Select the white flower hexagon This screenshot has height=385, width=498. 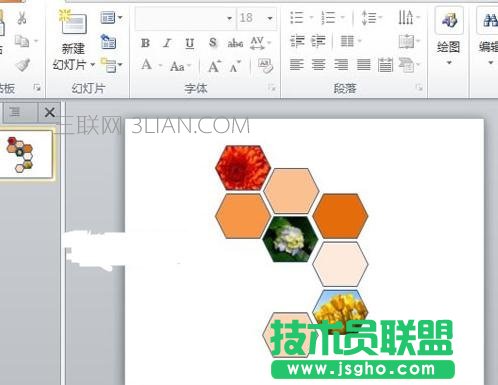[291, 239]
